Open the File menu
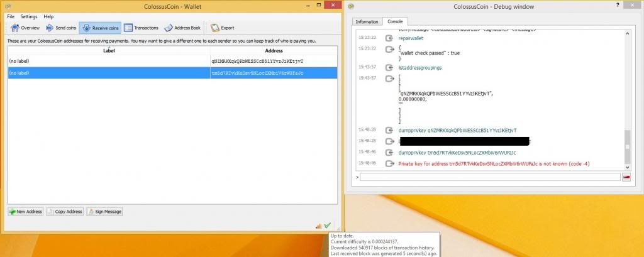The image size is (644, 257). click(11, 17)
